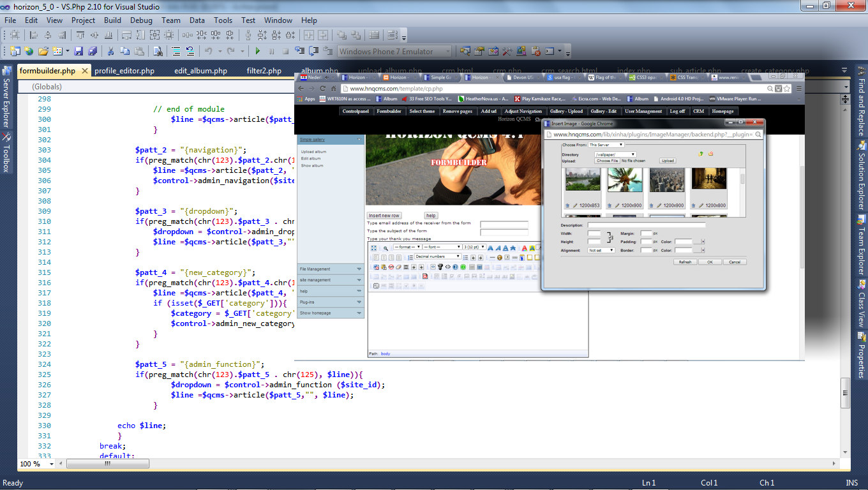Click the Padding row Color swatch field
The width and height of the screenshot is (868, 490).
(x=684, y=242)
